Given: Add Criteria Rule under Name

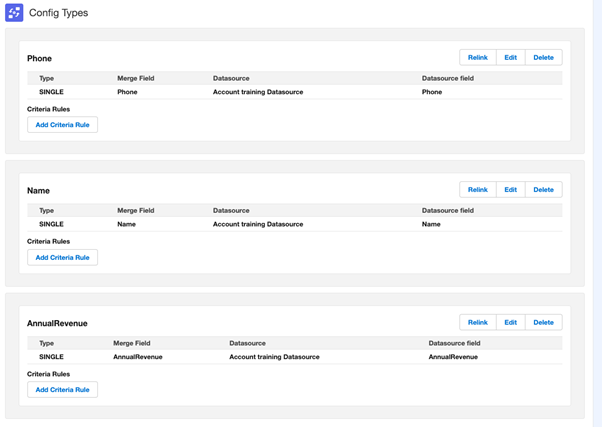Looking at the screenshot, I should click(x=62, y=258).
